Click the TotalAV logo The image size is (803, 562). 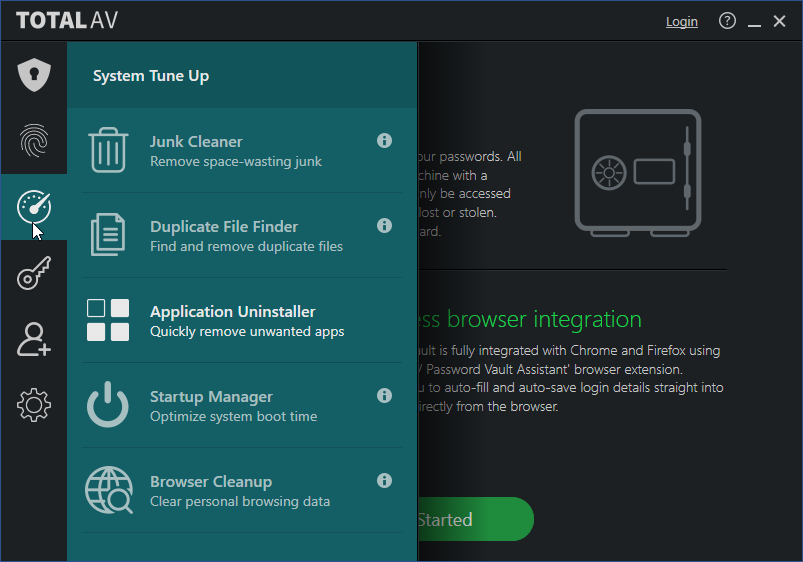67,20
